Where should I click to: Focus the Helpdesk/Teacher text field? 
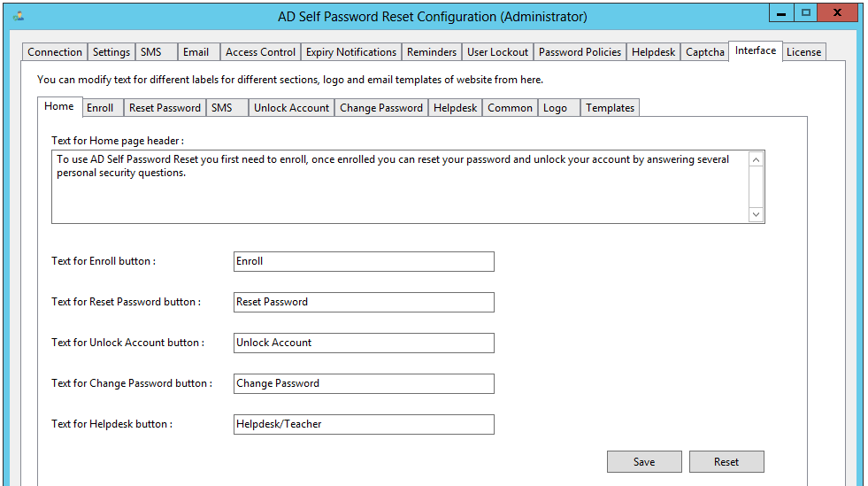coord(364,424)
